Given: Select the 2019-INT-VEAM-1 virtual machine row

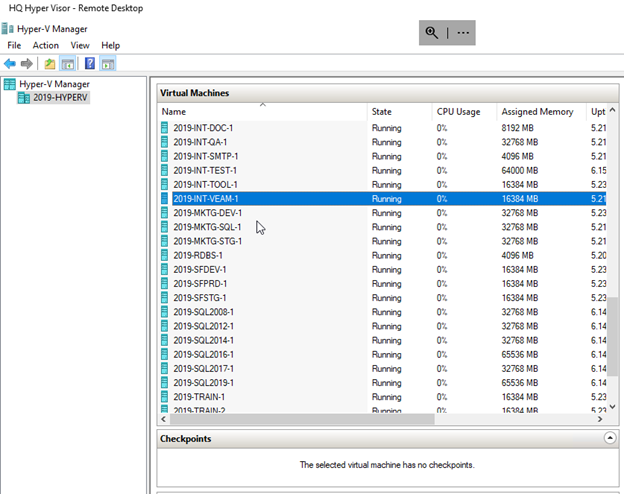Looking at the screenshot, I should [384, 199].
